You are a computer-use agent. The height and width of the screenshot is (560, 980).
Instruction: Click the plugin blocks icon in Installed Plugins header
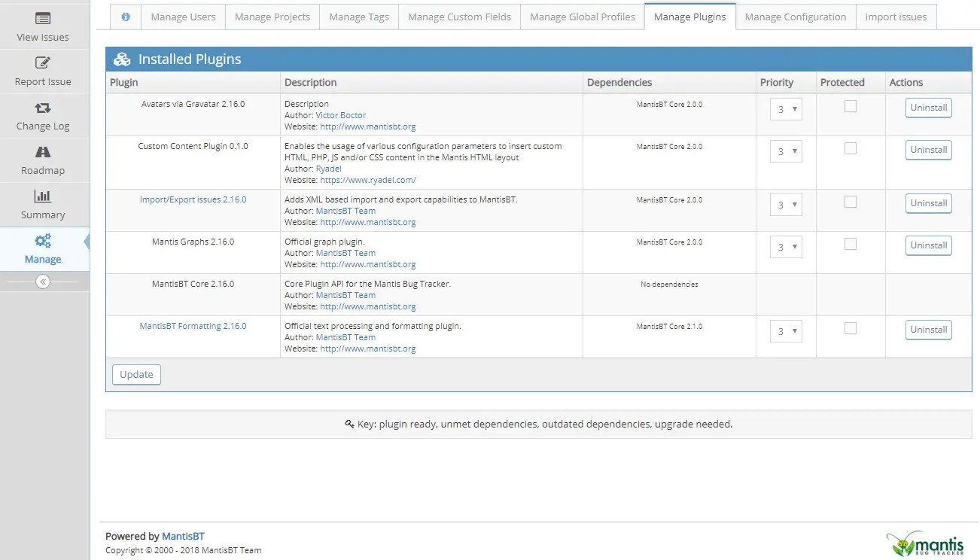[x=122, y=59]
